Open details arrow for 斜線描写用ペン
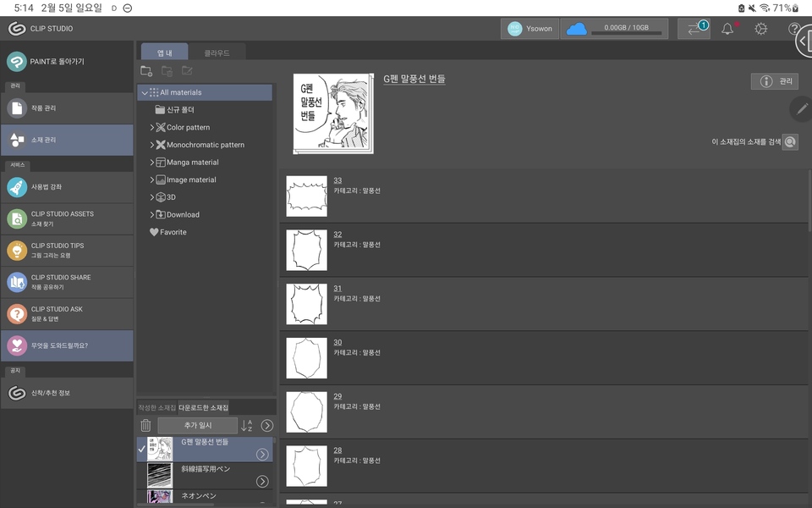 pos(262,482)
